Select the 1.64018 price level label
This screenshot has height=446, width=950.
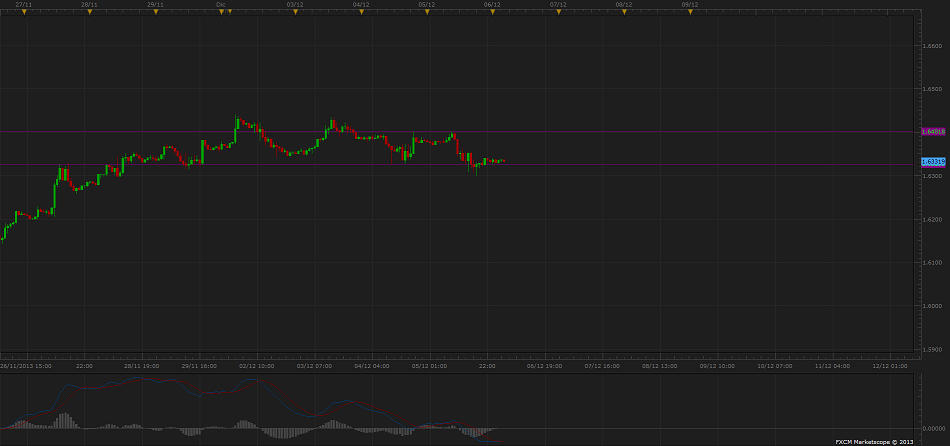[x=931, y=131]
